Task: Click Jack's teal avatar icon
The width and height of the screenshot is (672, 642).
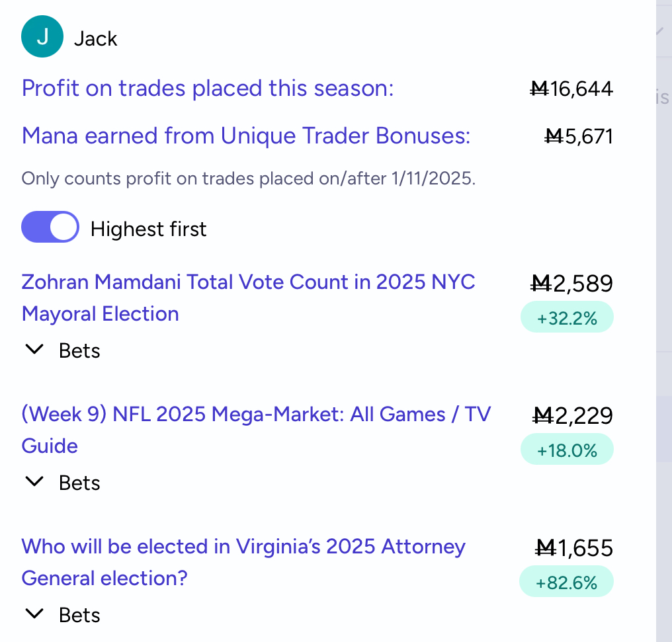Action: tap(42, 37)
